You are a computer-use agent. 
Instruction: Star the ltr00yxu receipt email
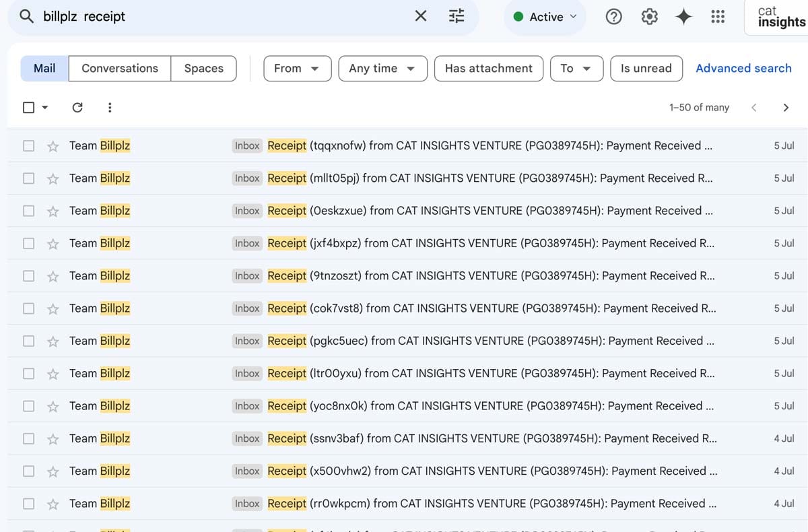click(x=53, y=374)
